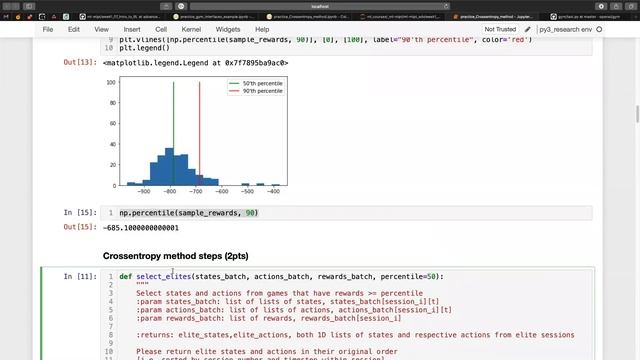Go back with browser back arrow
The height and width of the screenshot is (360, 640).
7,6
